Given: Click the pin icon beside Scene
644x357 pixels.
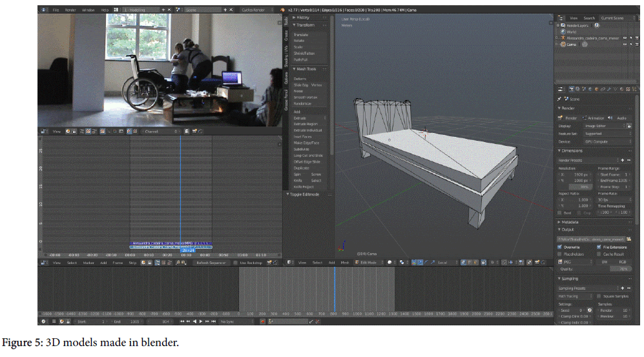Looking at the screenshot, I should point(559,99).
